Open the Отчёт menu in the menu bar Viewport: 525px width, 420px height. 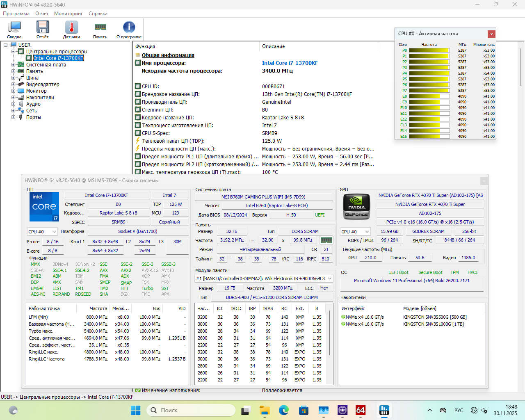42,14
